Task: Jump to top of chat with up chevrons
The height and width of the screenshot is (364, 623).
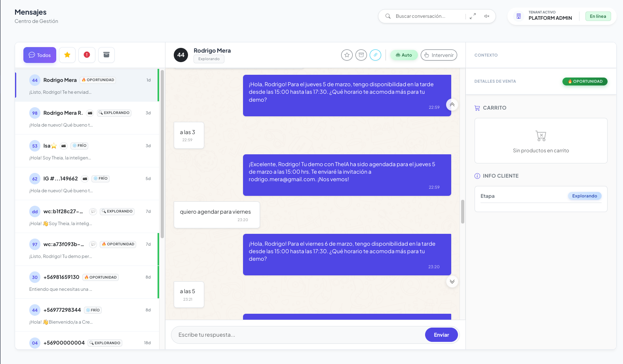Action: tap(452, 104)
